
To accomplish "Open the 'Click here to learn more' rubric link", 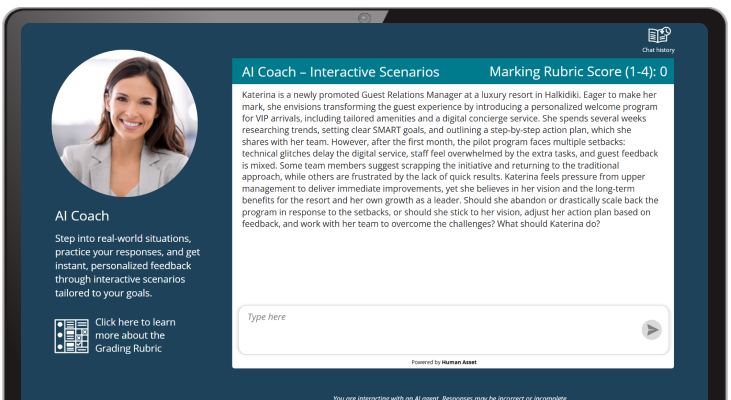I will pyautogui.click(x=135, y=335).
